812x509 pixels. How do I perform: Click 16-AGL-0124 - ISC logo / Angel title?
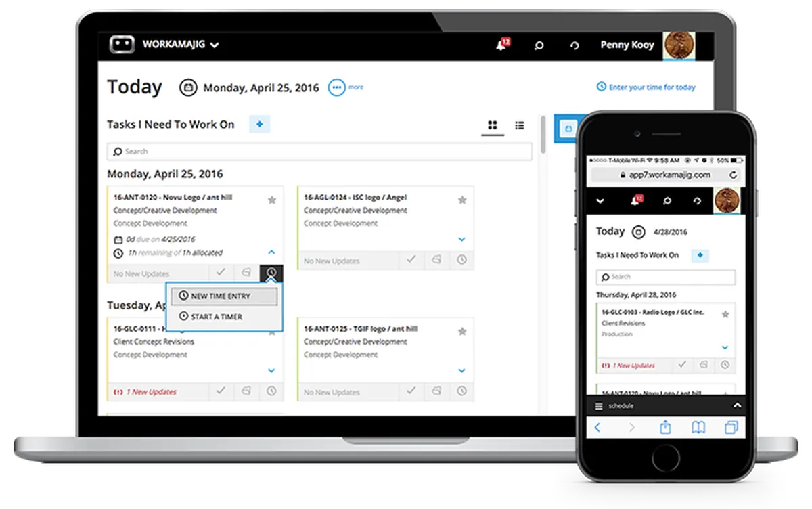coord(355,198)
